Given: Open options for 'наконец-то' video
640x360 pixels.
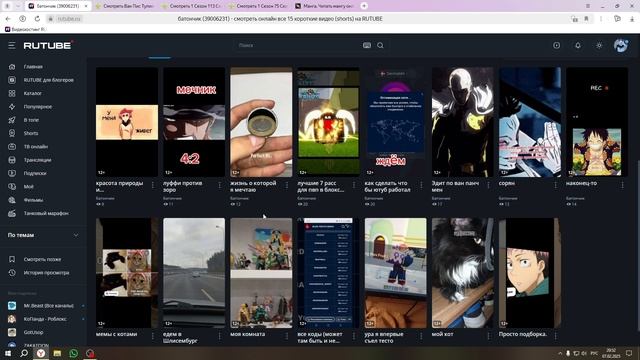Looking at the screenshot, I should click(622, 185).
